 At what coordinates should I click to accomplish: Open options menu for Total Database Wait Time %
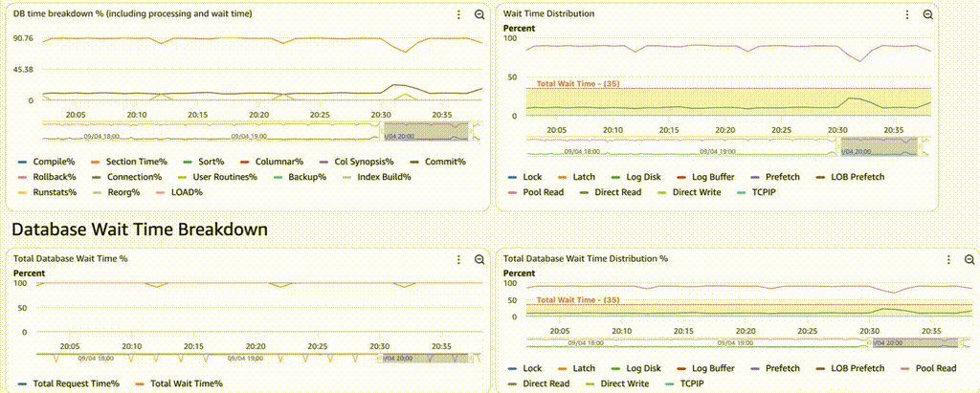click(459, 259)
